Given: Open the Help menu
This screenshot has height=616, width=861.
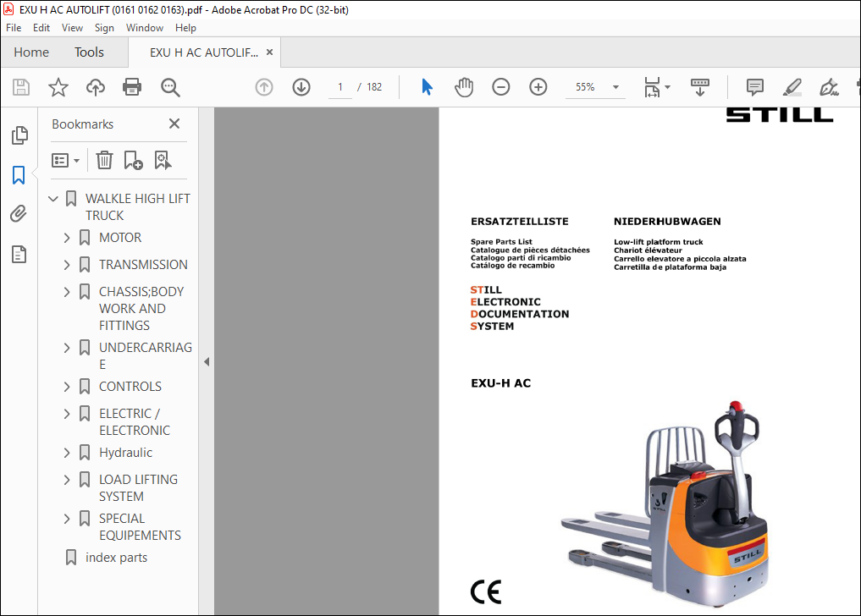Looking at the screenshot, I should (185, 27).
